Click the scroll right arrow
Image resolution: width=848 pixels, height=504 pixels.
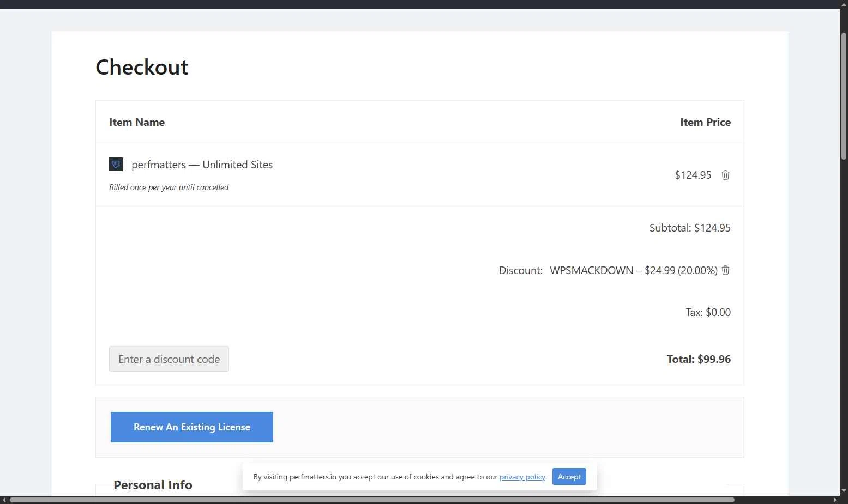(835, 500)
